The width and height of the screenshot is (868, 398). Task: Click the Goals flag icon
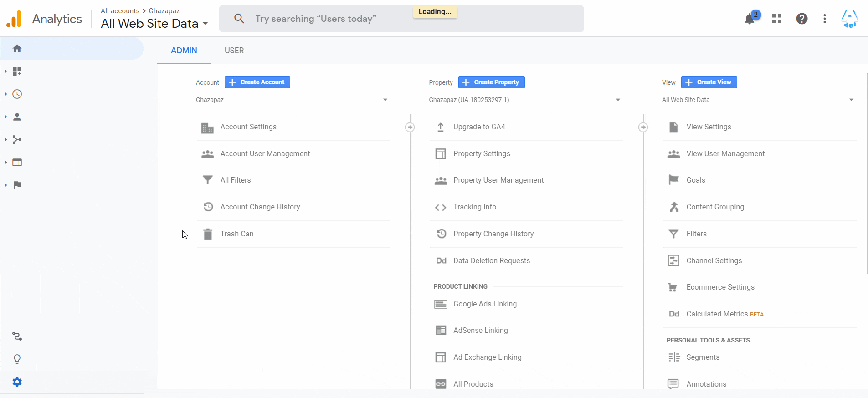click(x=674, y=180)
